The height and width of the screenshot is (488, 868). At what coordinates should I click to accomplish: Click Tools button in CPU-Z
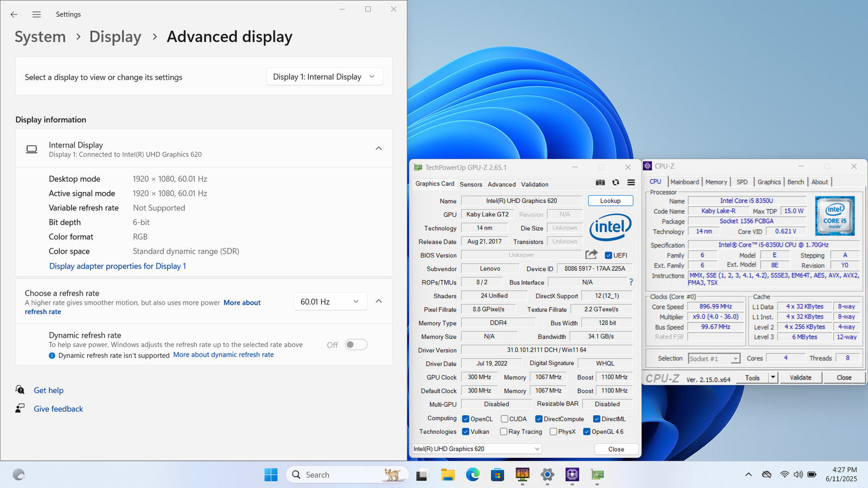point(752,377)
